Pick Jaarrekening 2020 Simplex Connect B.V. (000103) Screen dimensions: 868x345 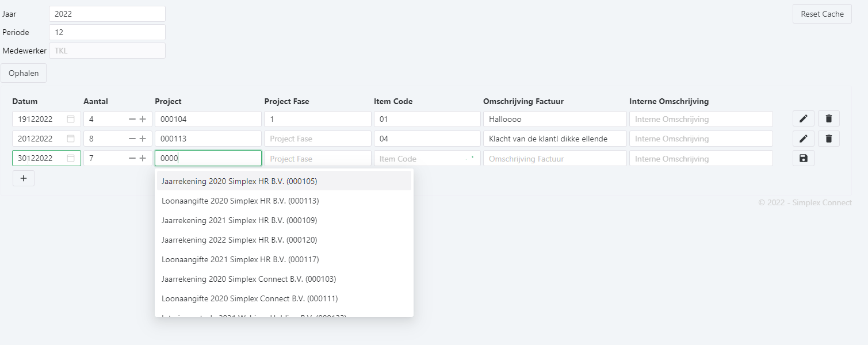click(x=248, y=279)
